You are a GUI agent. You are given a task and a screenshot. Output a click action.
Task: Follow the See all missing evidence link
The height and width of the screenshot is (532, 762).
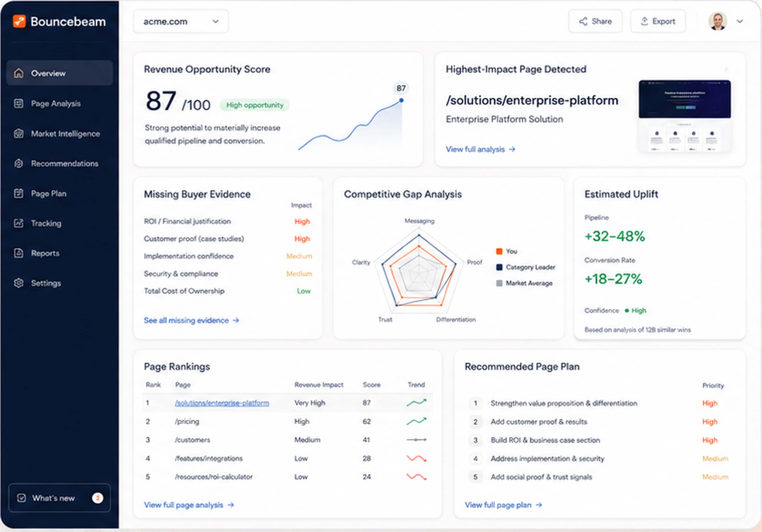point(191,320)
